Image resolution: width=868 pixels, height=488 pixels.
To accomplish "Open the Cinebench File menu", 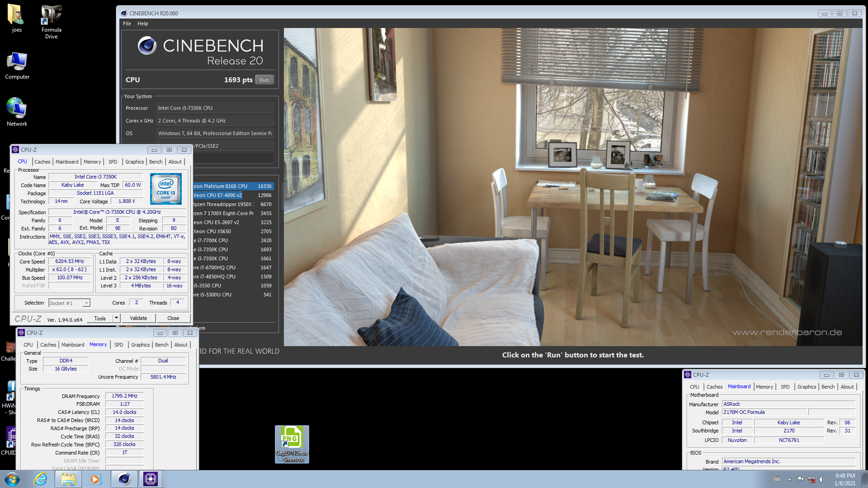I will pos(127,23).
